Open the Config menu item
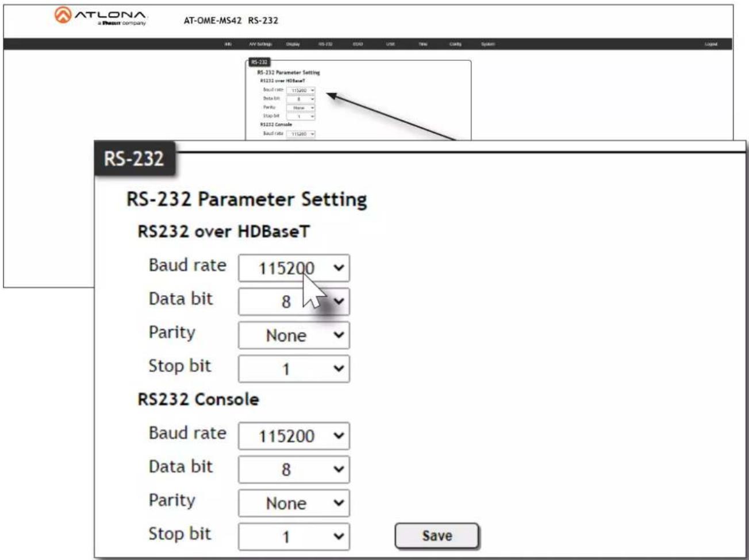The height and width of the screenshot is (560, 749). click(x=455, y=44)
